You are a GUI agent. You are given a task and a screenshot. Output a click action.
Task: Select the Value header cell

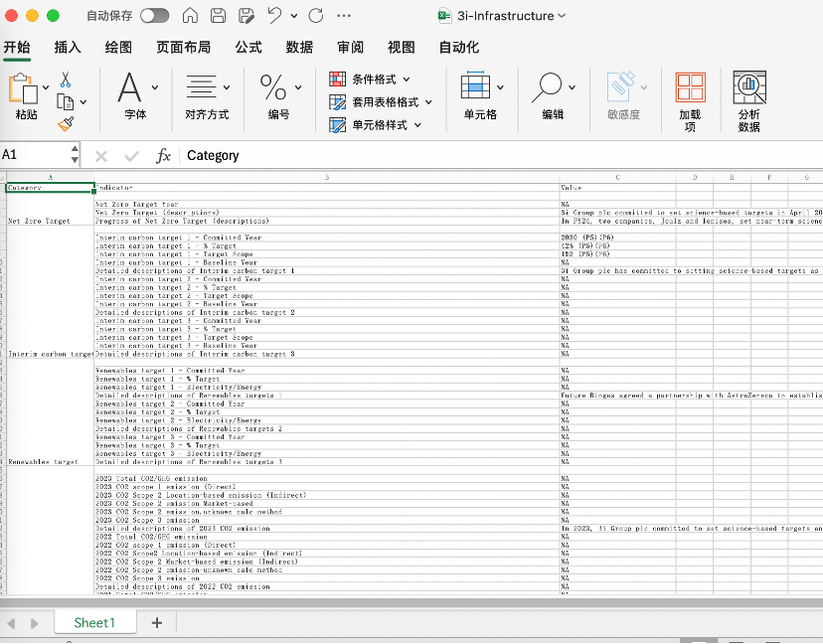coord(618,188)
